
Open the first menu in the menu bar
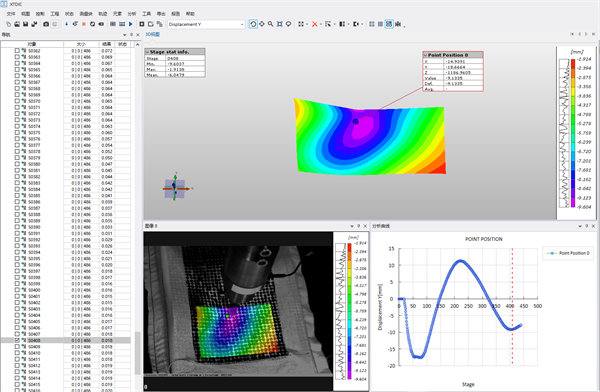(x=11, y=14)
